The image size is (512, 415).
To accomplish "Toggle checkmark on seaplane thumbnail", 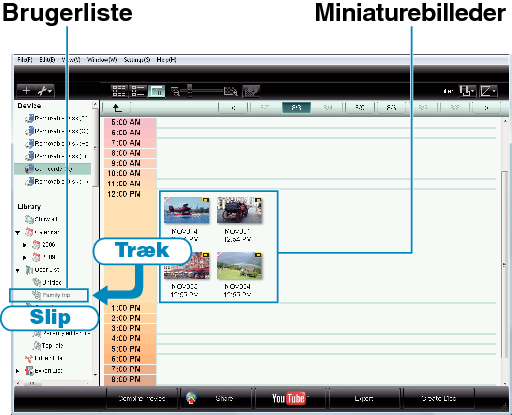I will click(x=167, y=200).
